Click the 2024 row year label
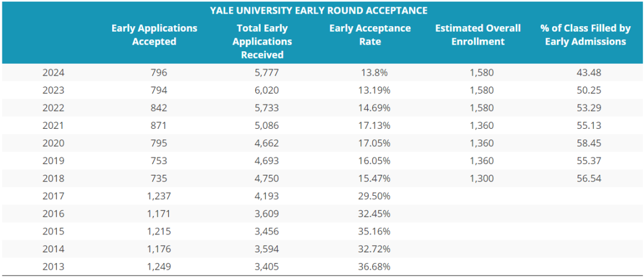 [x=54, y=73]
